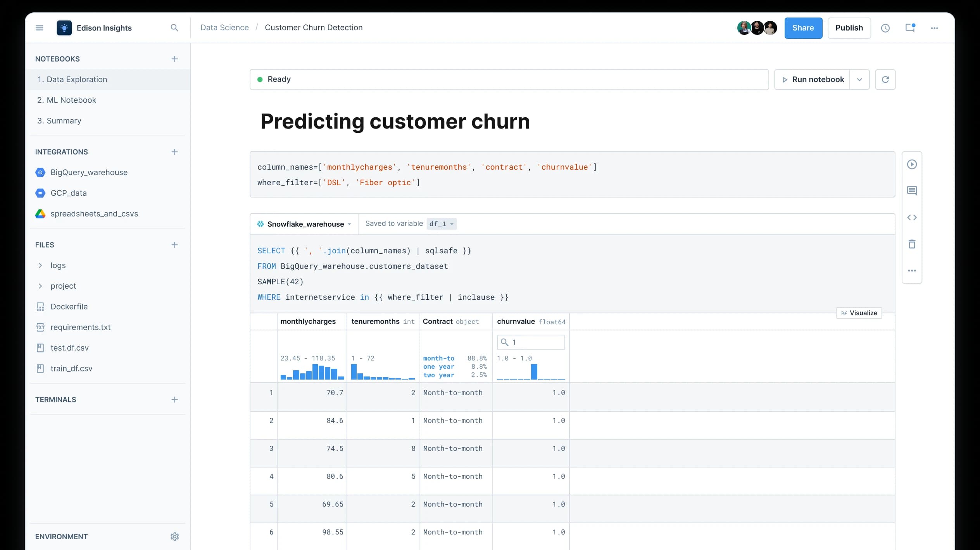Open Run notebook dropdown arrow

[859, 79]
